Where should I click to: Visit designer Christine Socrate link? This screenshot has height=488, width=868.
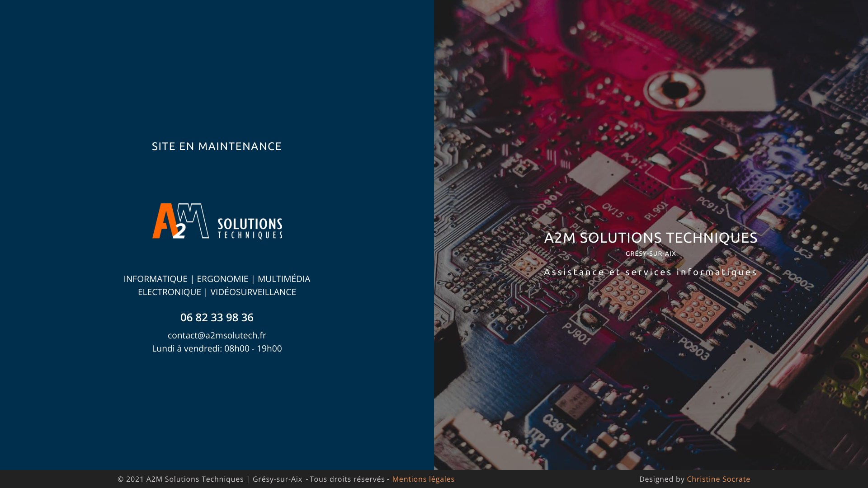(x=718, y=479)
